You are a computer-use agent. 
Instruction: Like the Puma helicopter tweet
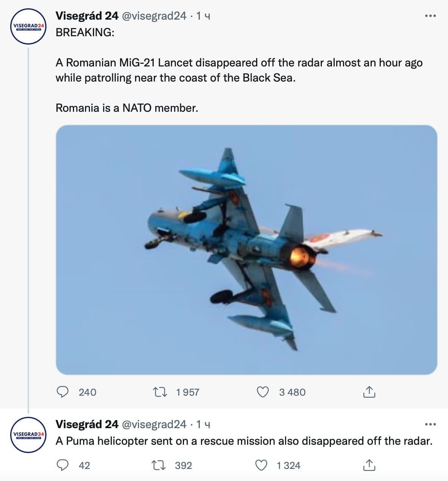tap(262, 466)
